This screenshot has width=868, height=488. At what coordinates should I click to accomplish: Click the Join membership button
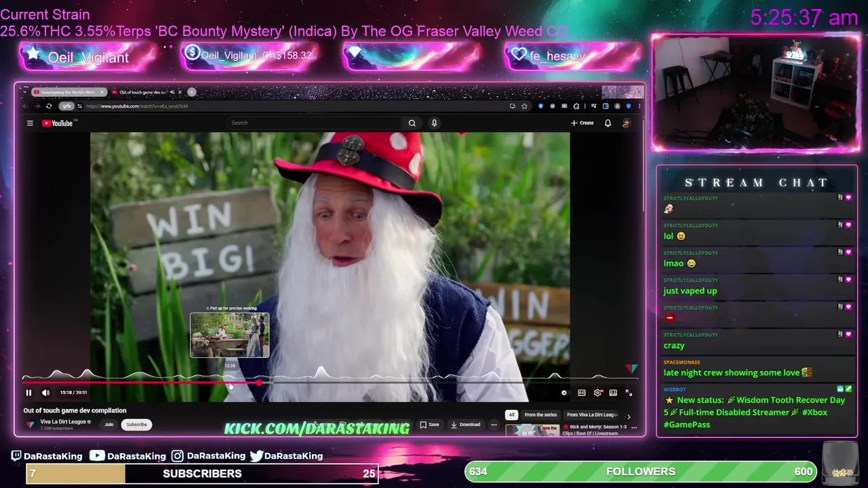tap(108, 424)
